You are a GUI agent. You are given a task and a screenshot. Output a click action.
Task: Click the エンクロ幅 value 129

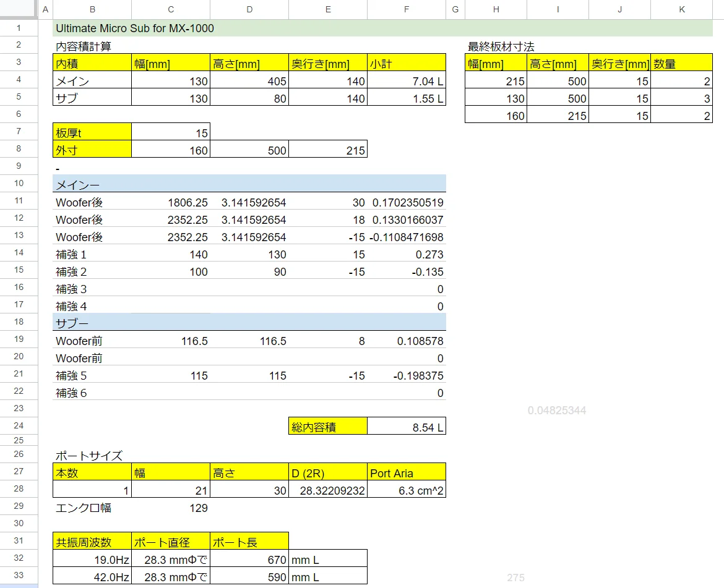(171, 508)
